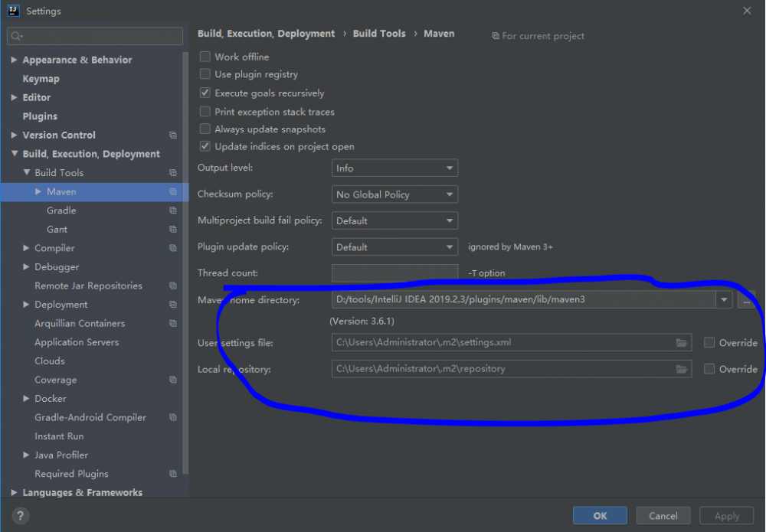Click the project-level icon beside Deployment

click(173, 305)
